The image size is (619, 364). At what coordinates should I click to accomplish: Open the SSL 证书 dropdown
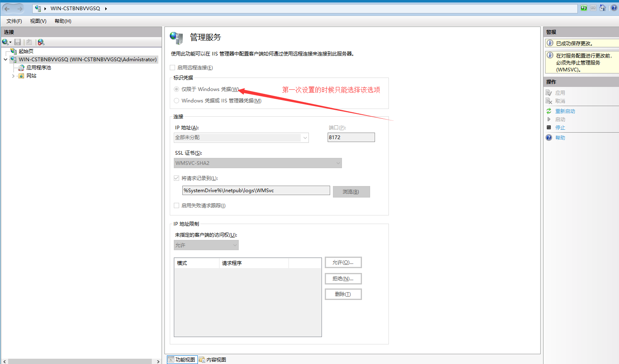tap(338, 163)
